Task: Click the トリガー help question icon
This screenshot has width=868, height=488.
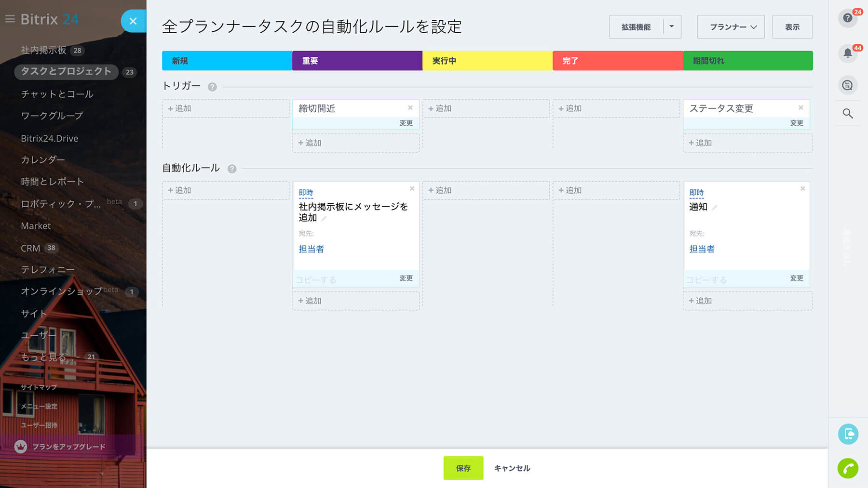Action: click(x=212, y=87)
